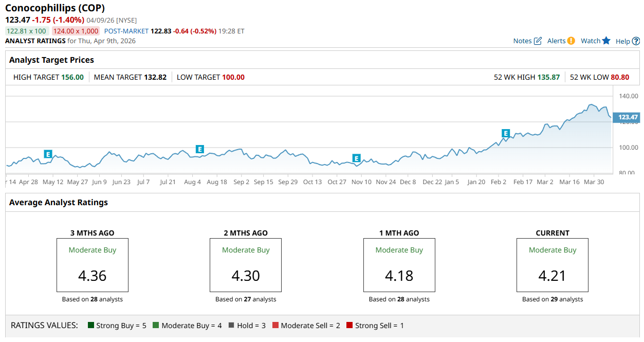Click the earnings marker near Aug 4
This screenshot has height=342, width=644.
200,149
